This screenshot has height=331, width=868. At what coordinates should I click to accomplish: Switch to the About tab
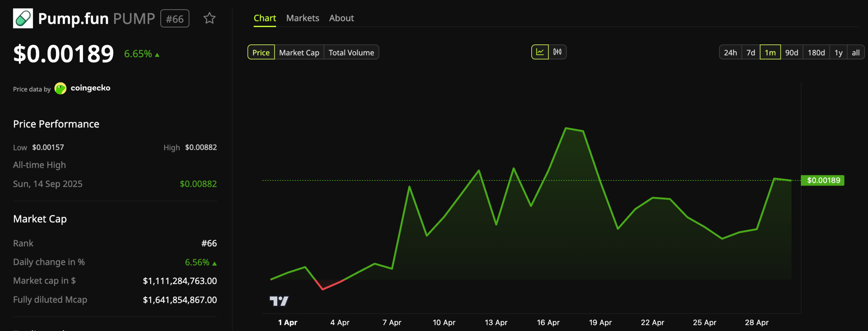click(341, 18)
